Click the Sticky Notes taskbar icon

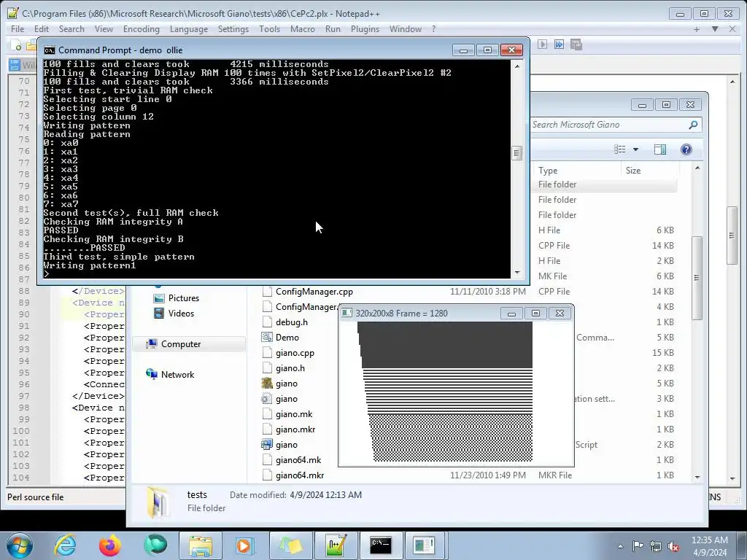(290, 545)
